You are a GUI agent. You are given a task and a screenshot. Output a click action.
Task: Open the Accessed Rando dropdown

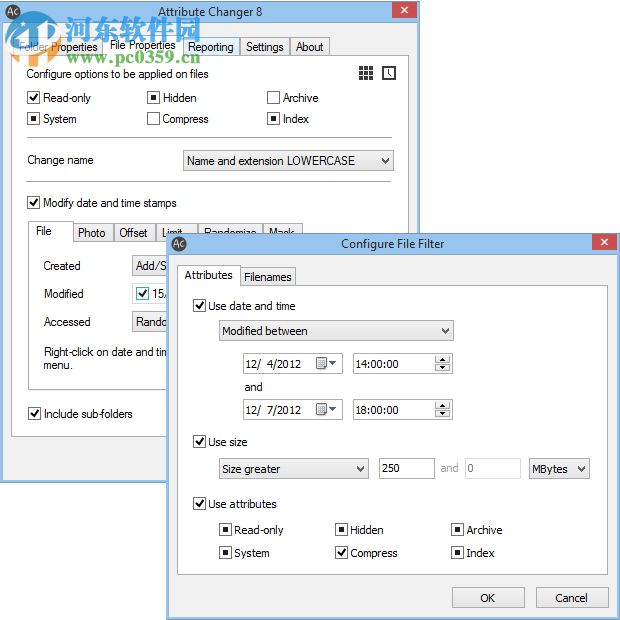(150, 321)
